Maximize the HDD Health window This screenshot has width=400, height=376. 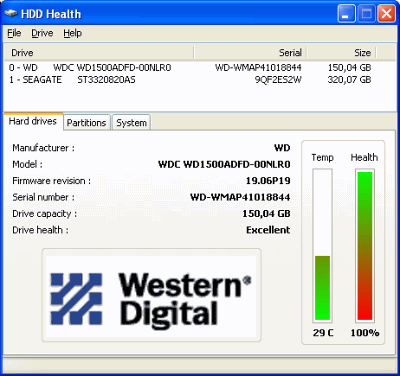[x=366, y=14]
